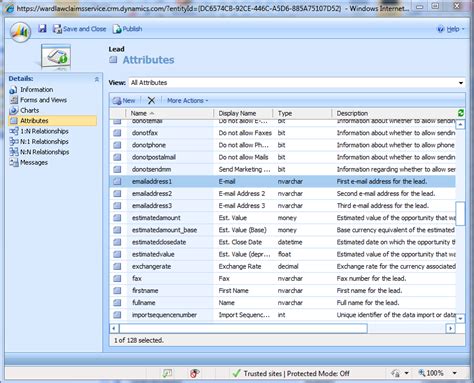Click 'First name for the lead.' description

tap(369, 291)
